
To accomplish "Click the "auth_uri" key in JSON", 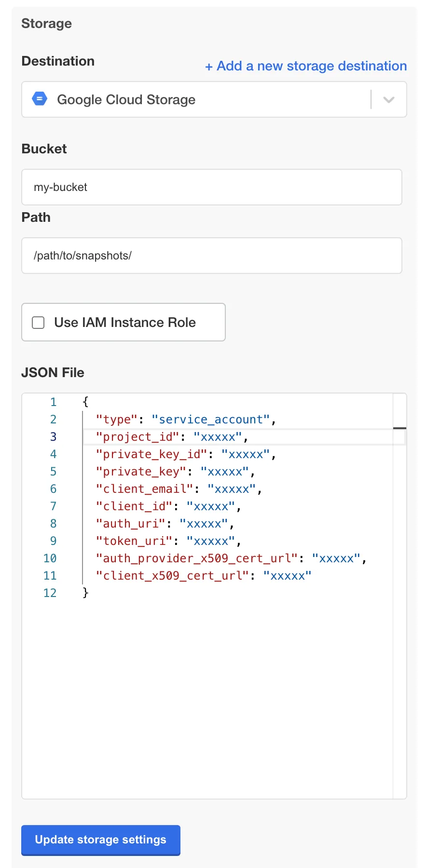I will coord(131,524).
